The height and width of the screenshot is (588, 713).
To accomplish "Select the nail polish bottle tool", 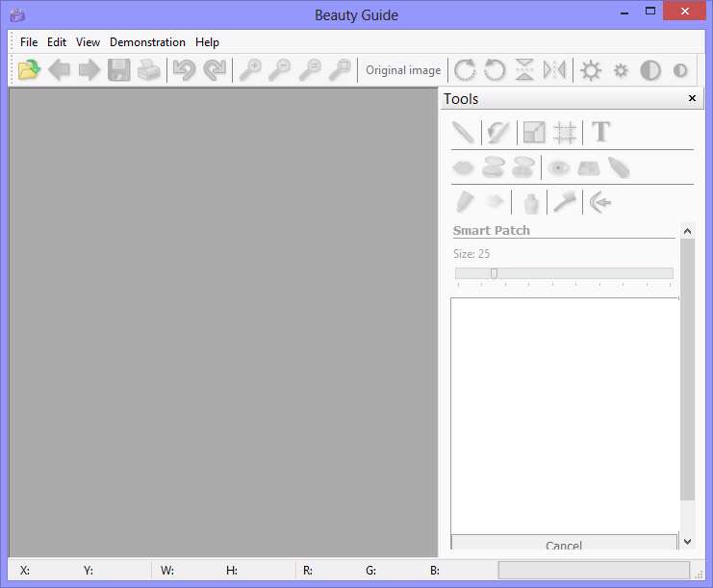I will click(530, 202).
